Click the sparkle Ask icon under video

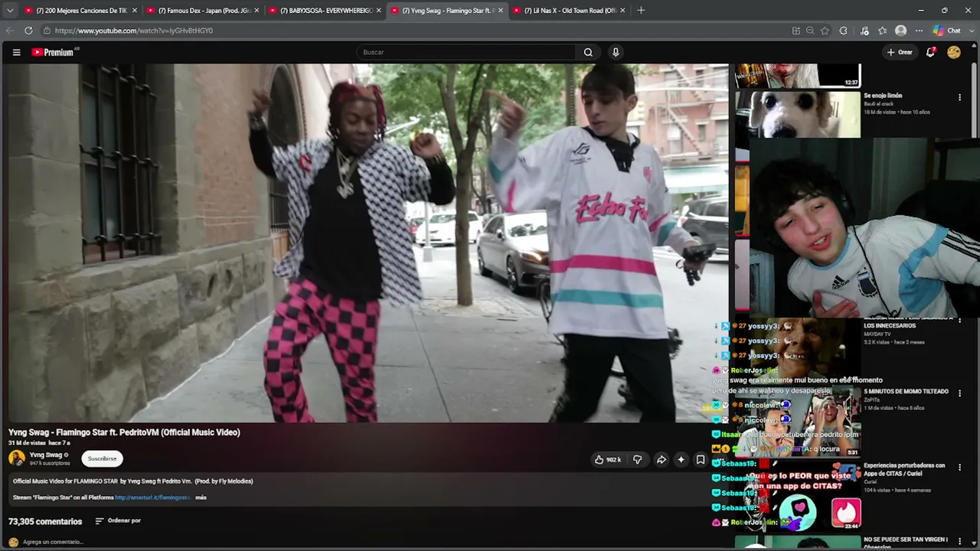[x=681, y=459]
